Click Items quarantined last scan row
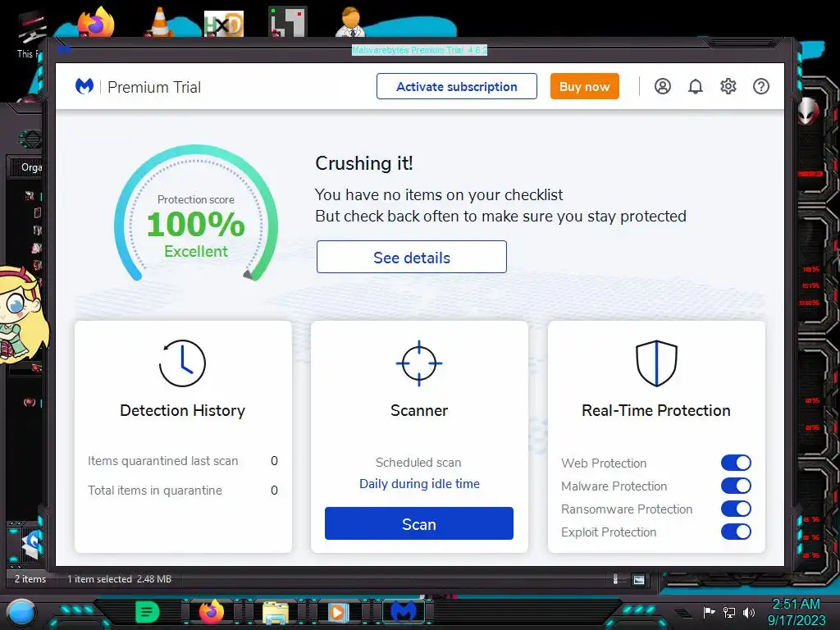This screenshot has width=840, height=630. (x=183, y=461)
